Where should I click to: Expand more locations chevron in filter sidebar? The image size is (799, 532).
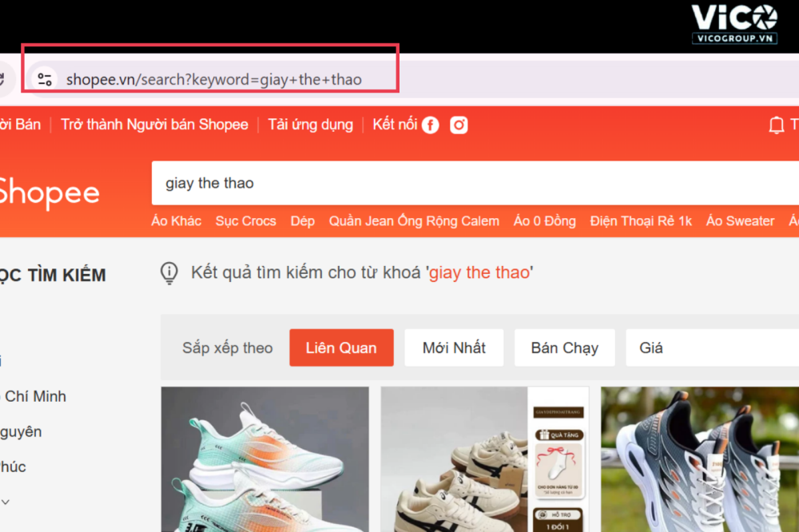[x=6, y=502]
